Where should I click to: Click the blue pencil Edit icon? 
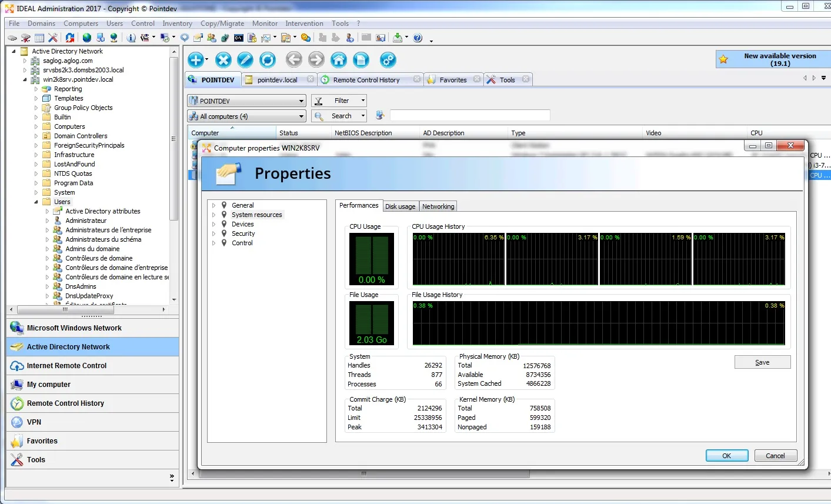(x=245, y=60)
